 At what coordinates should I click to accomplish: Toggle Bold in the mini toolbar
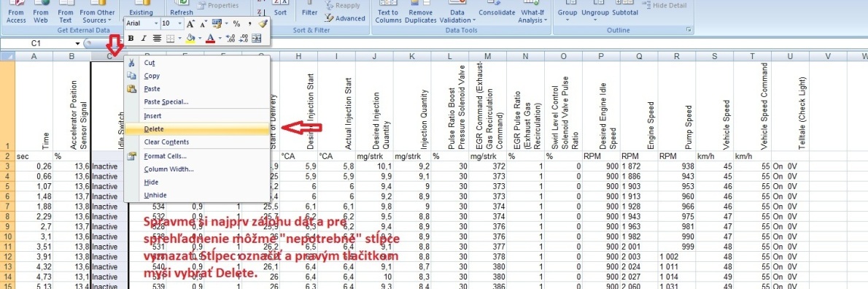click(x=131, y=38)
